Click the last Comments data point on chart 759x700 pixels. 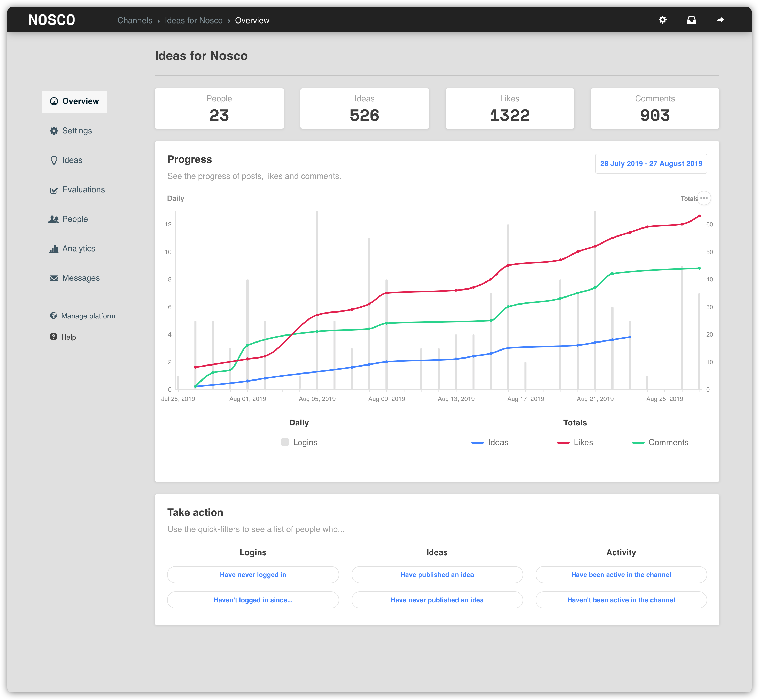pyautogui.click(x=699, y=268)
